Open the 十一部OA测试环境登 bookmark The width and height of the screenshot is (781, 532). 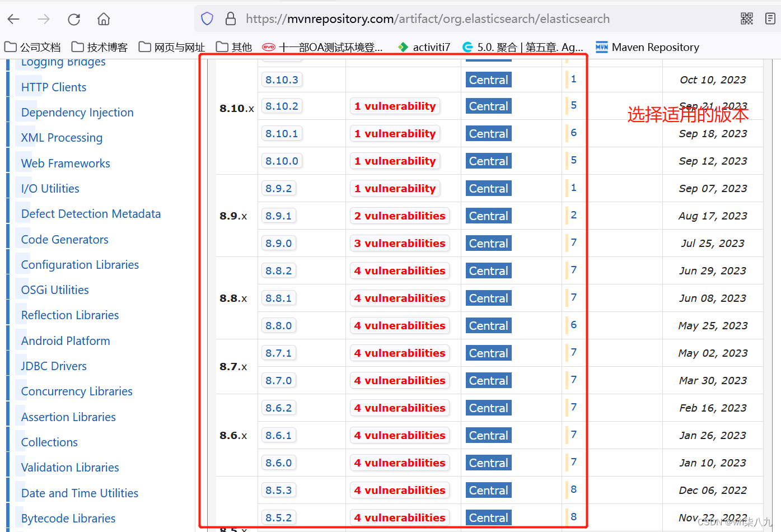322,47
